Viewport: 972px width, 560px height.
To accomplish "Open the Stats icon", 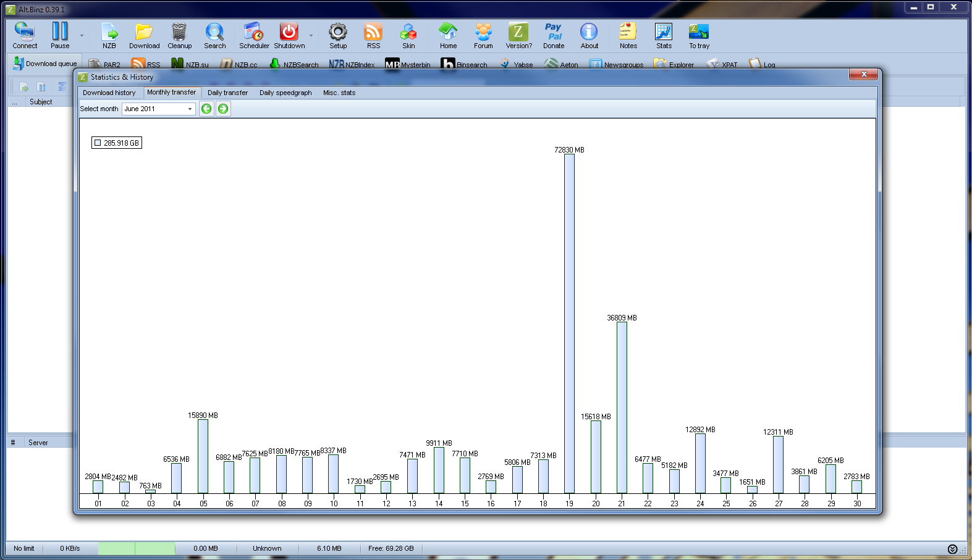I will pos(664,35).
